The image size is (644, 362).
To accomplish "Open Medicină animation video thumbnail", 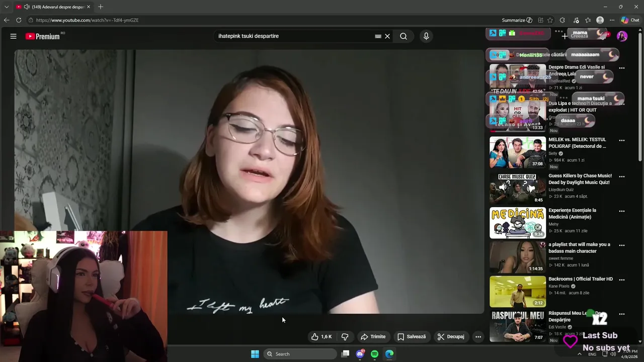I will 518,223.
